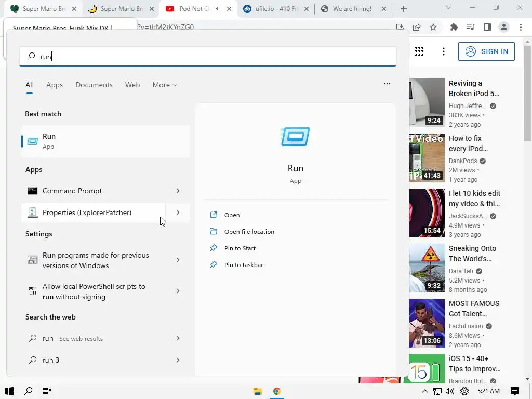Image resolution: width=532 pixels, height=399 pixels.
Task: Expand Run programs made for previous versions chevron
Action: [x=178, y=260]
